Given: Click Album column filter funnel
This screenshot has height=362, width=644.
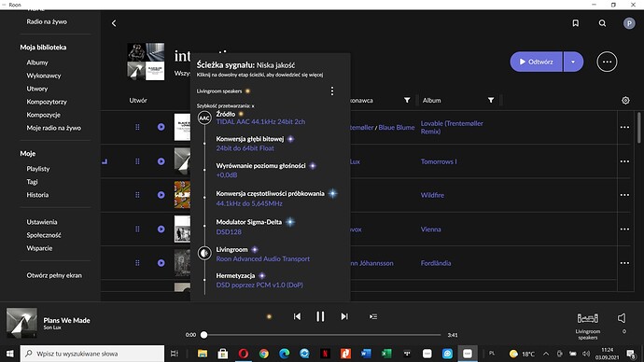Looking at the screenshot, I should coord(490,100).
